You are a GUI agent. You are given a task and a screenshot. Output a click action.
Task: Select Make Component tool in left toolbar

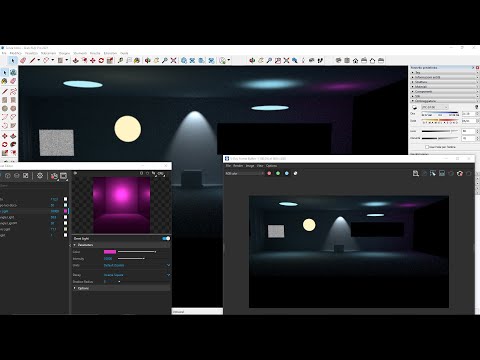(13, 72)
